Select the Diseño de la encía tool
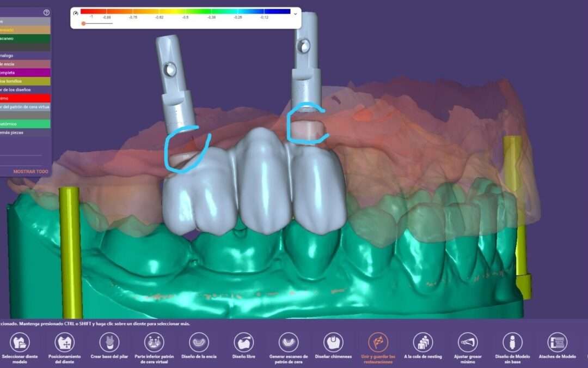Screen dimensions: 588x368 click(x=199, y=346)
